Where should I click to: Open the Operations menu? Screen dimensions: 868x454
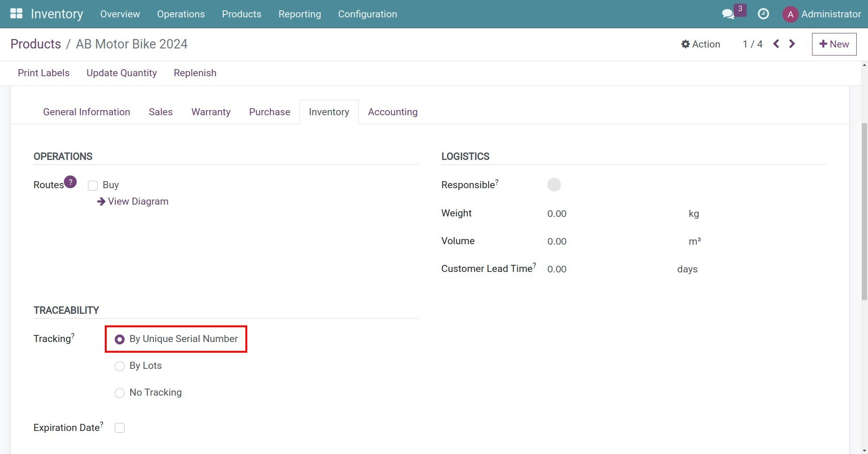181,14
